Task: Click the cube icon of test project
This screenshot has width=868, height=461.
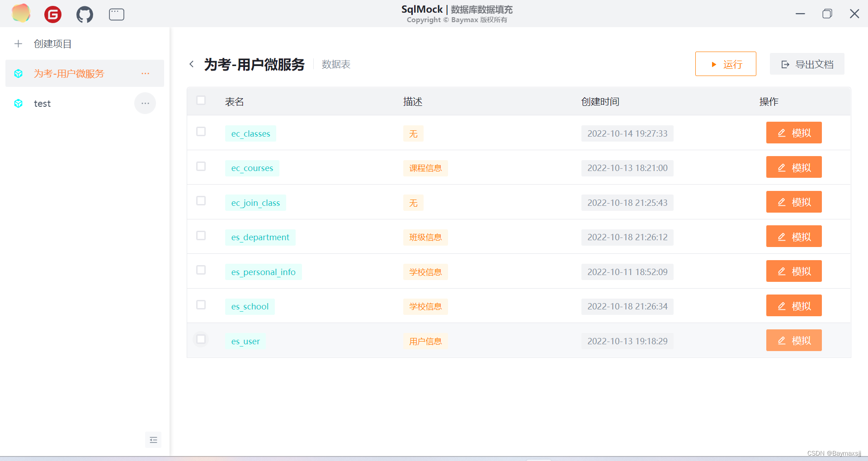Action: 19,104
